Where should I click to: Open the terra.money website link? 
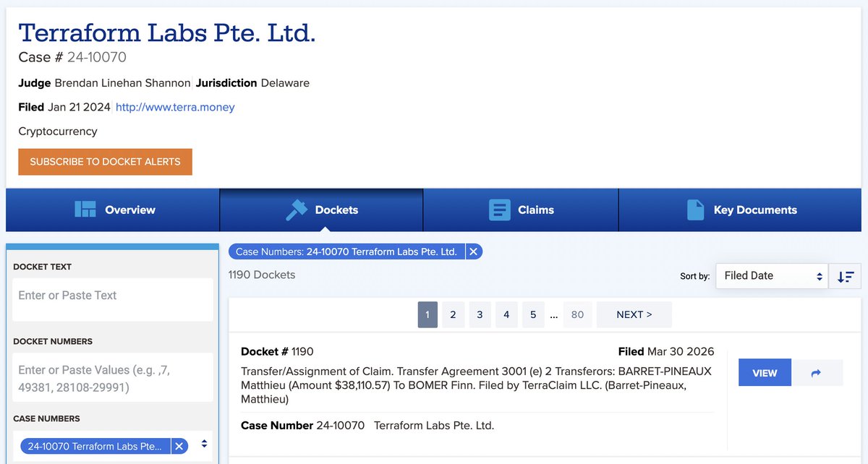coord(175,107)
